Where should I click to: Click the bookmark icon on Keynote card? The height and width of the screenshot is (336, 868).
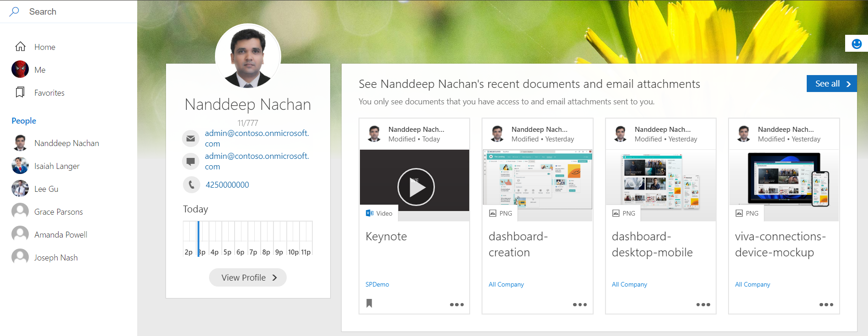[x=369, y=303]
